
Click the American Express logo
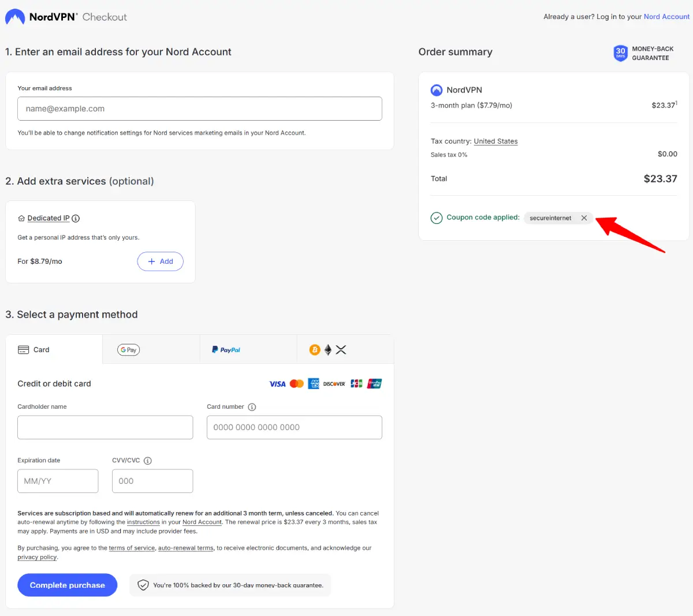[314, 384]
